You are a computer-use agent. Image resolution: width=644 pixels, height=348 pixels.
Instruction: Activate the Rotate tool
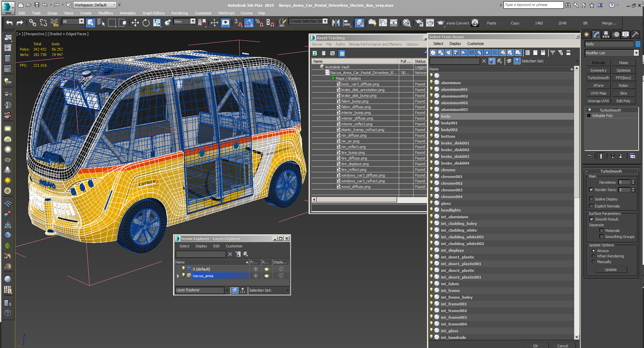[x=146, y=23]
